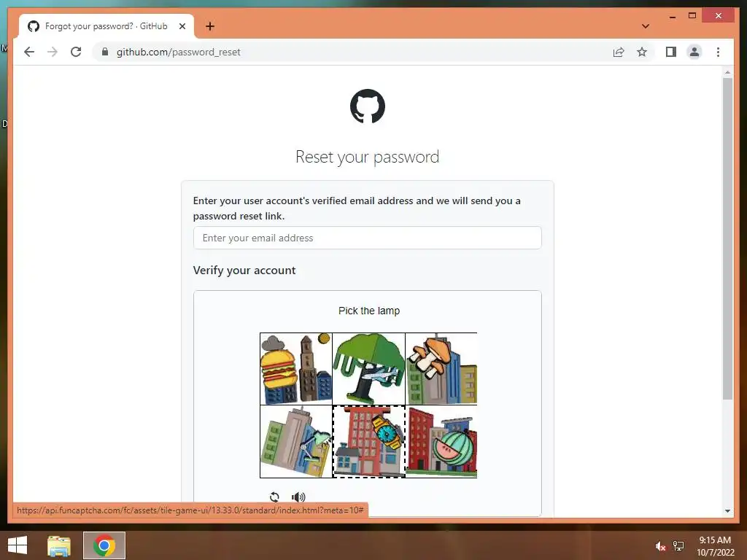Switch to the audio captcha challenge
Viewport: 747px width, 560px height.
click(298, 497)
